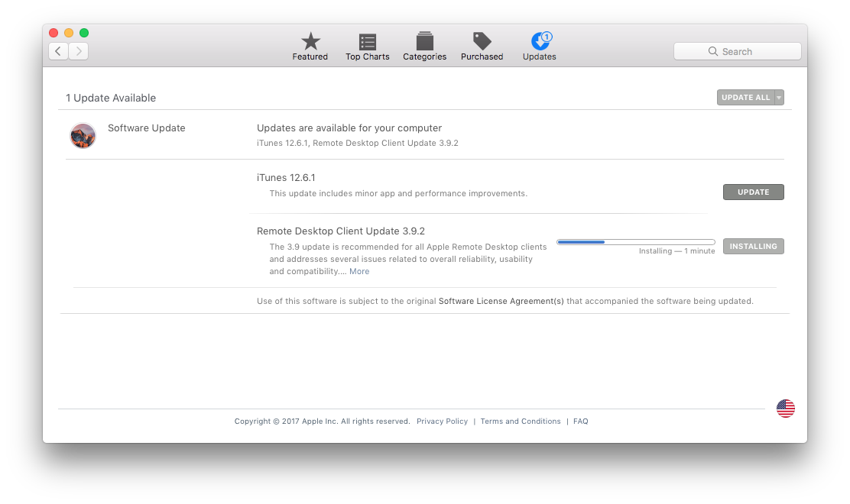The width and height of the screenshot is (850, 504).
Task: Open the Updates tab with badge
Action: [540, 47]
